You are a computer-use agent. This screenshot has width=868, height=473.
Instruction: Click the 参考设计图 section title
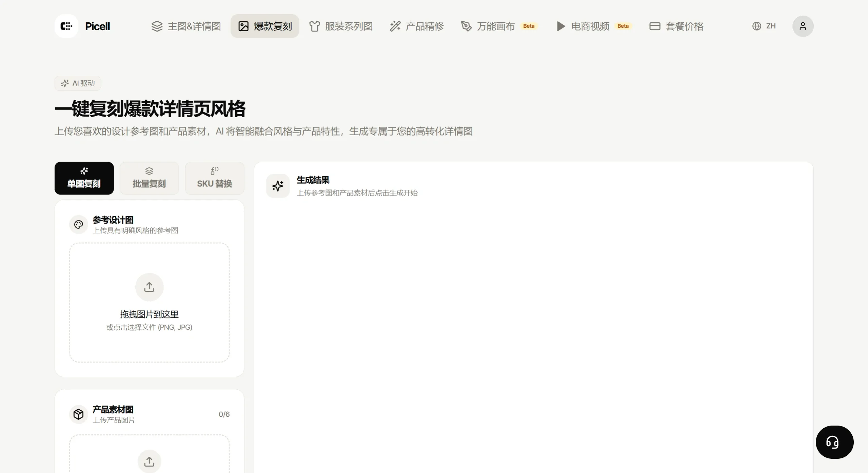point(113,220)
